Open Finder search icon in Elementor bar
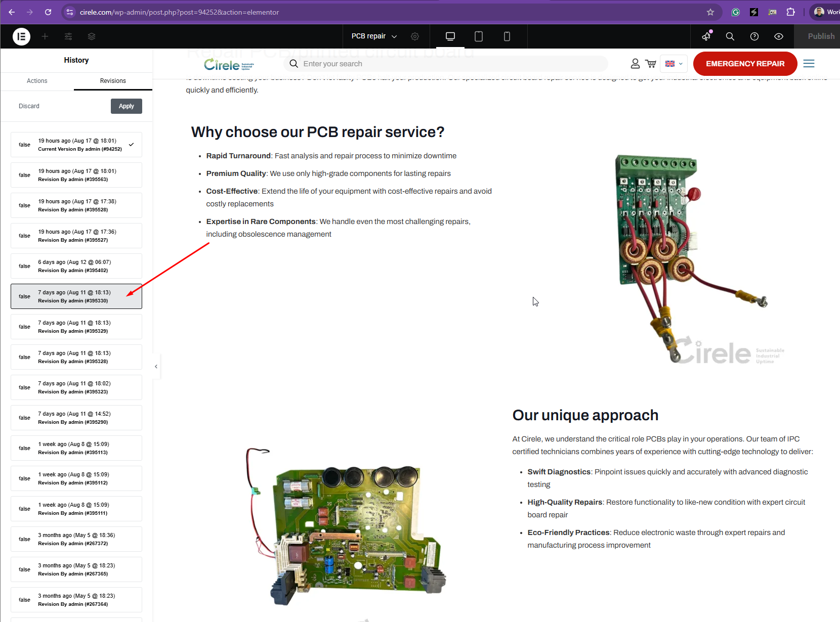Screen dimensions: 840x622 point(730,36)
